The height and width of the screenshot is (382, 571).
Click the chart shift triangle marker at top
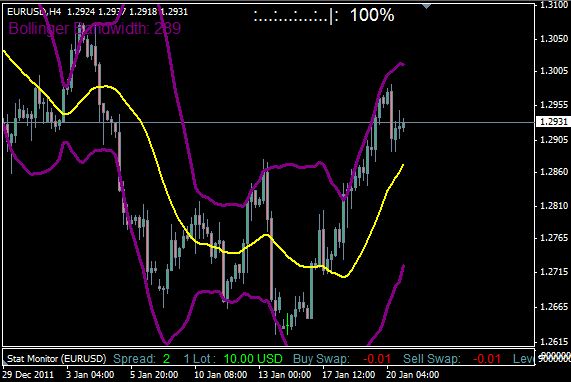pyautogui.click(x=426, y=6)
